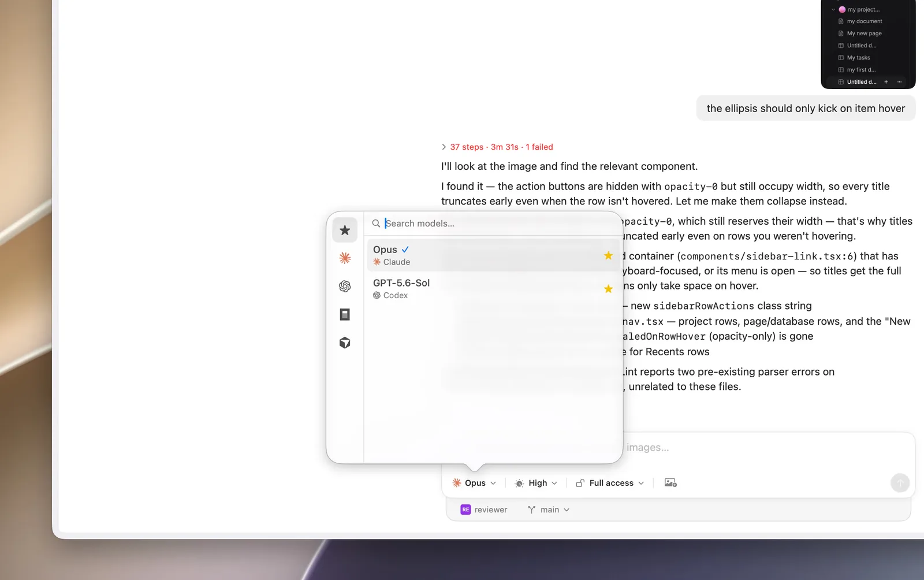The image size is (924, 580).
Task: Click the '1 failed' status text
Action: [539, 147]
